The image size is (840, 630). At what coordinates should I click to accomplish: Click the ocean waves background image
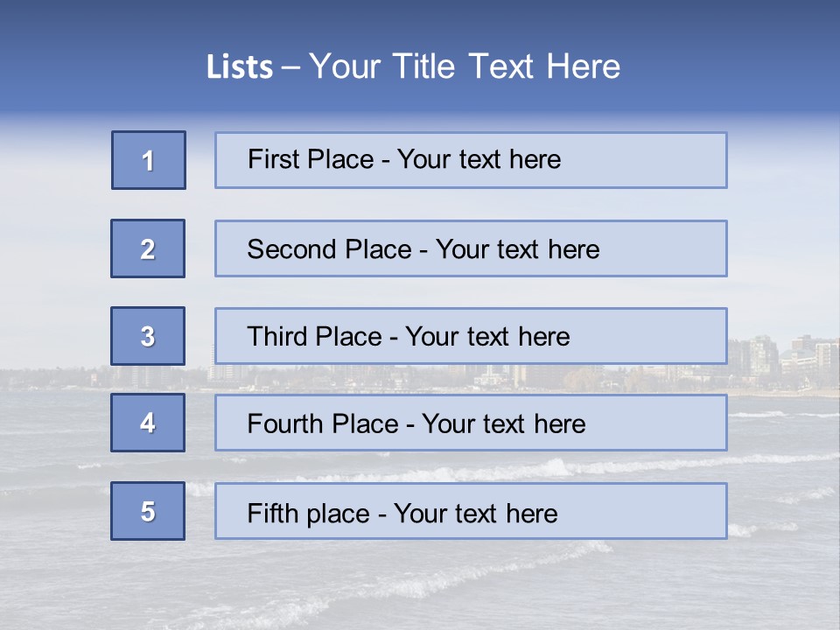tap(420, 584)
